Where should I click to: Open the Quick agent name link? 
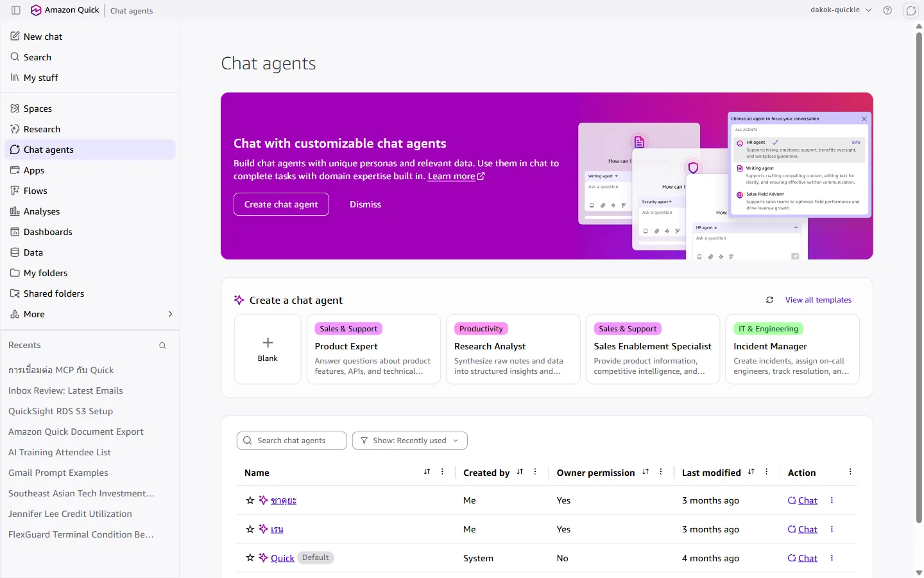282,558
